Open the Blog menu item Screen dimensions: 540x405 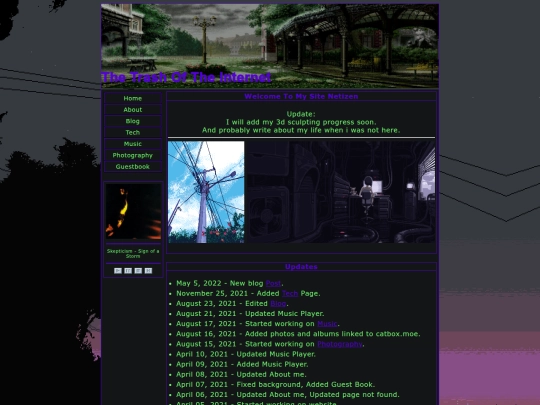[x=133, y=121]
